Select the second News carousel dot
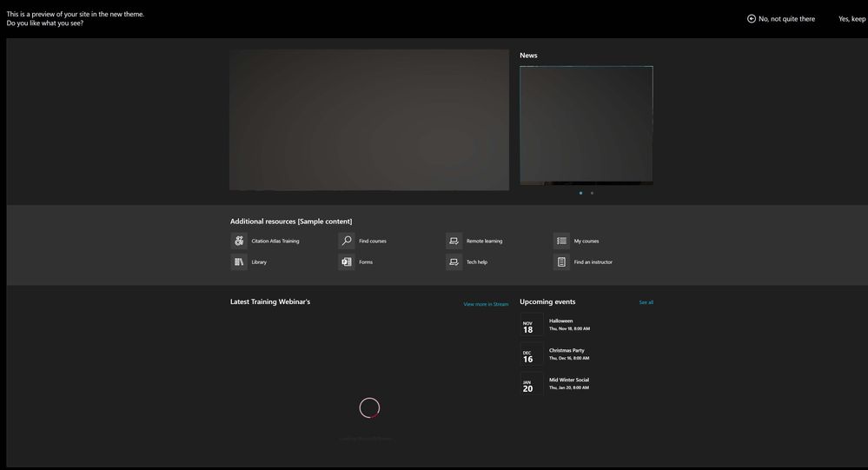 tap(592, 193)
